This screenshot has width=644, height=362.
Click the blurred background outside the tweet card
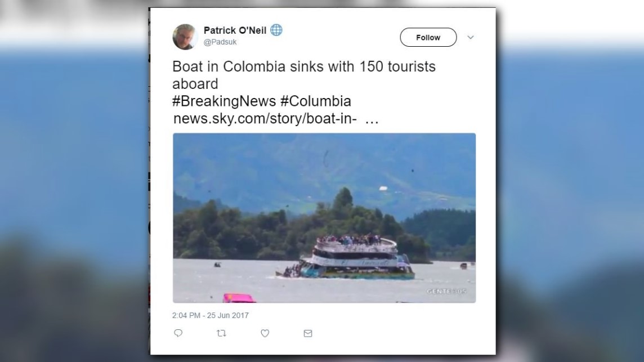coord(74,181)
